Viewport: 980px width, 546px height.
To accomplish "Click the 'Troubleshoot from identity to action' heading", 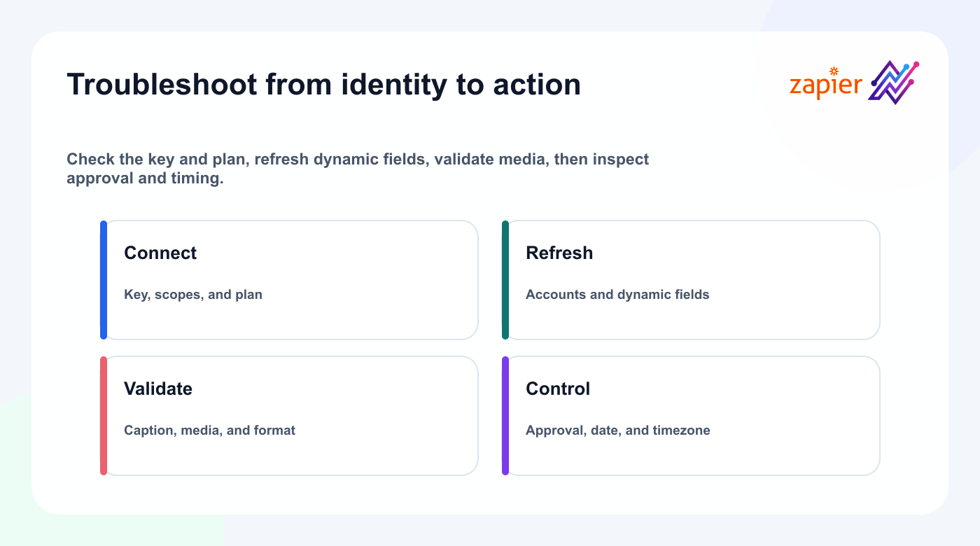I will tap(323, 85).
